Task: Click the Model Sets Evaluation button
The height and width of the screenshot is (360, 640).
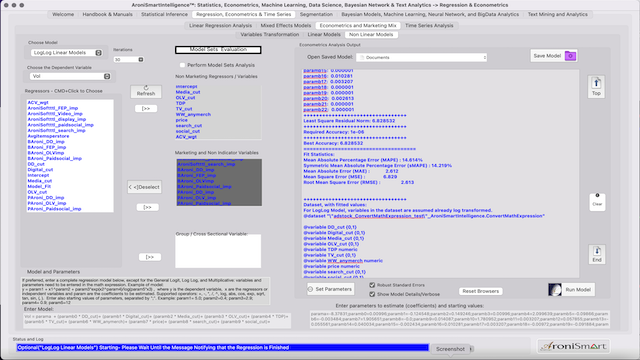Action: click(x=218, y=50)
